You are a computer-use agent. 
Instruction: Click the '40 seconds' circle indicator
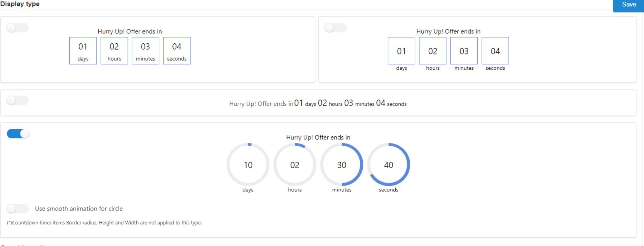click(389, 165)
